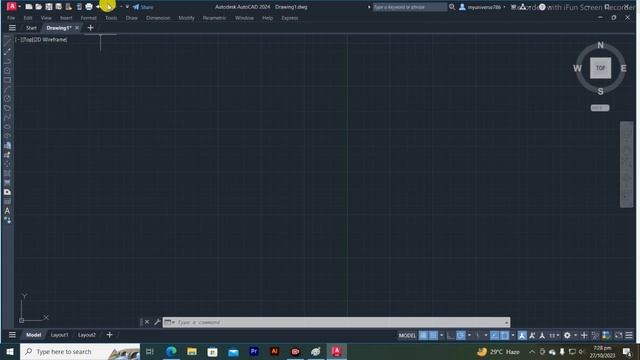Viewport: 640px width, 360px height.
Task: Click the wrench icon beside the command line
Action: (x=157, y=322)
